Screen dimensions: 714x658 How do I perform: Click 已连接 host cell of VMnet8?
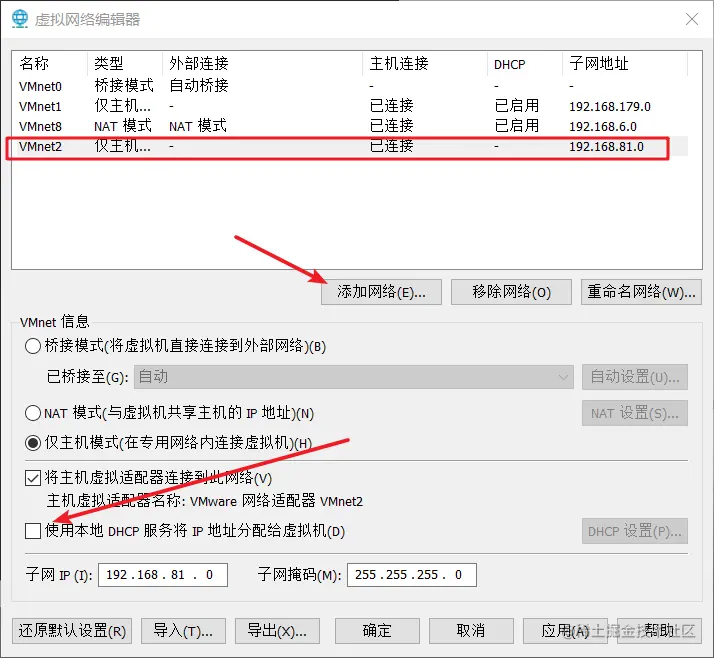[x=392, y=126]
